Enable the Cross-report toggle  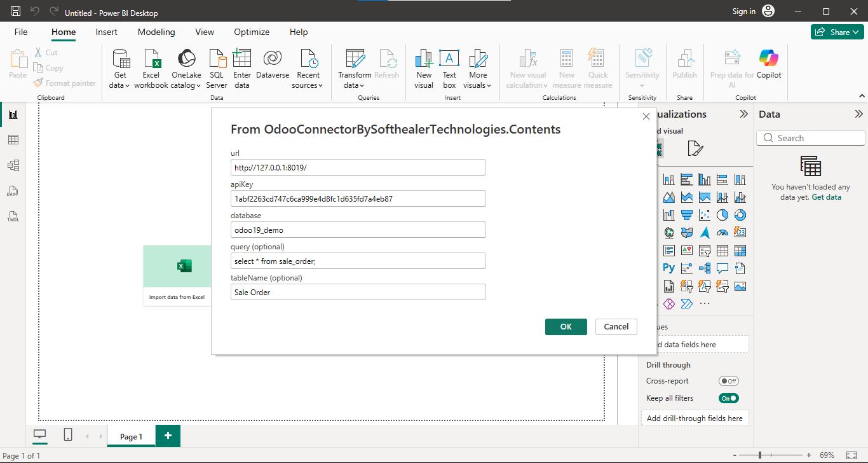pyautogui.click(x=729, y=381)
